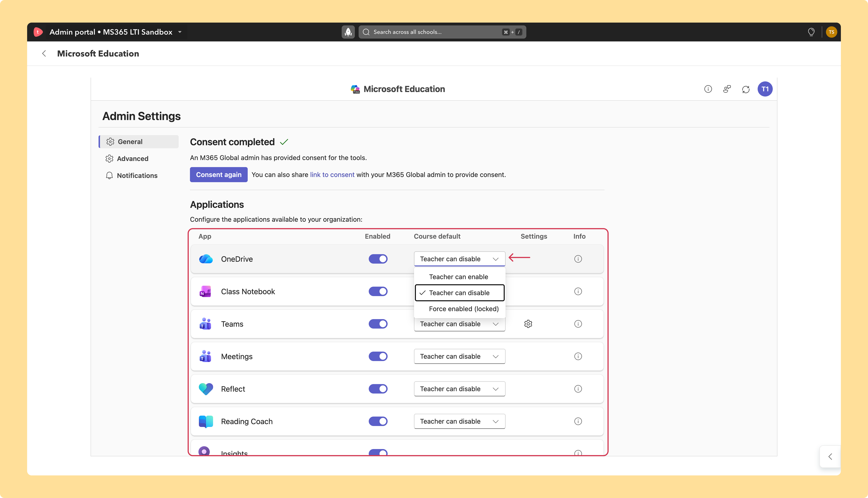
Task: Expand the Meetings course default dropdown
Action: click(459, 356)
